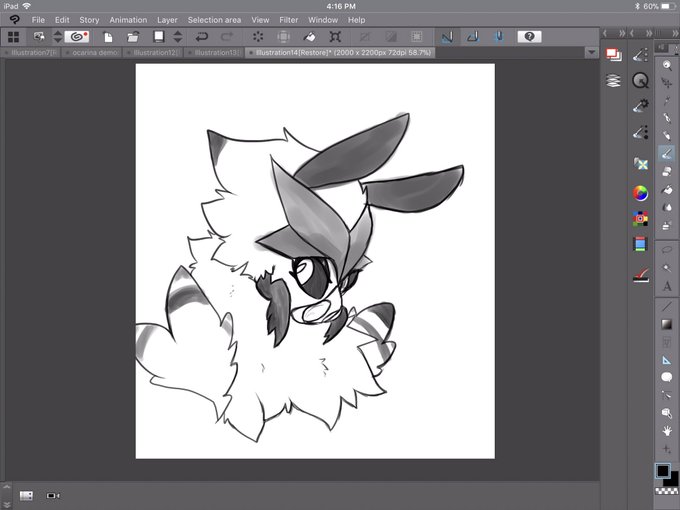
Task: Select the active Brush tool
Action: pyautogui.click(x=667, y=153)
